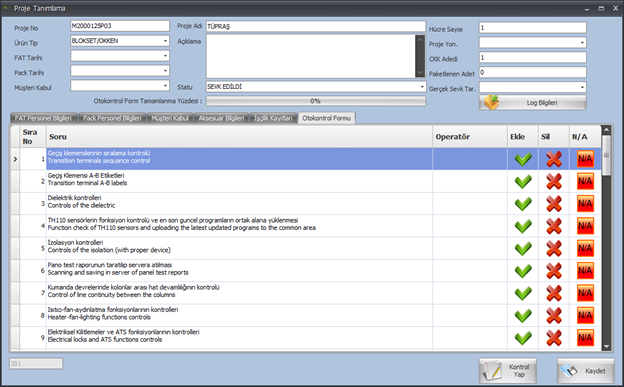Click Ekle checkmark for line continuity row
The height and width of the screenshot is (387, 624).
pos(523,293)
